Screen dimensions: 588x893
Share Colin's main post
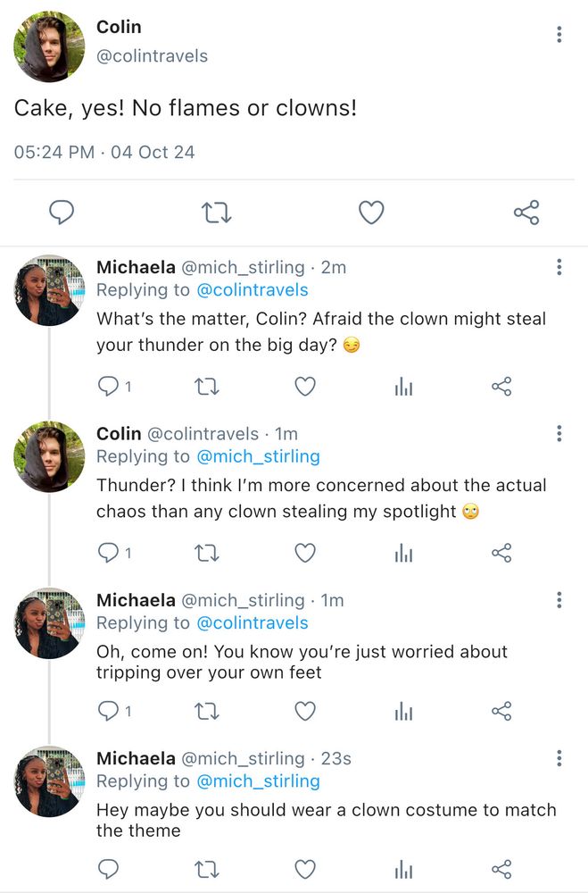526,213
